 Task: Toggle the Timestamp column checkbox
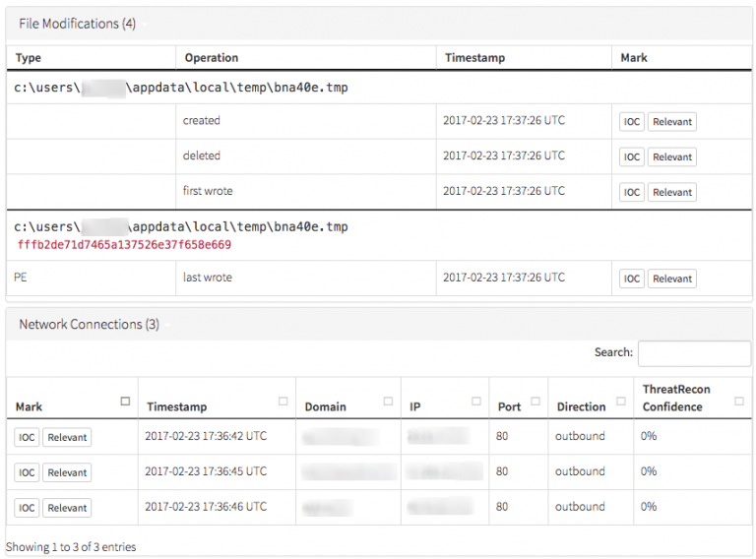(x=283, y=402)
